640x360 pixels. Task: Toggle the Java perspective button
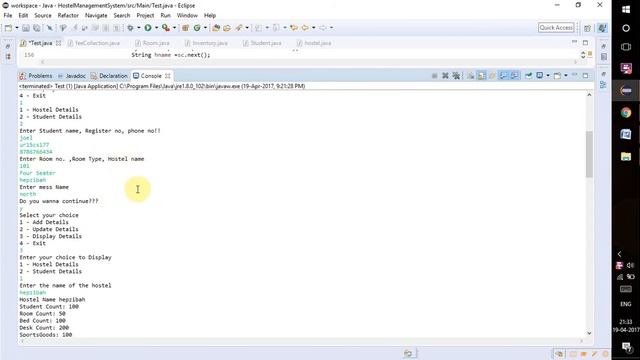tap(602, 28)
